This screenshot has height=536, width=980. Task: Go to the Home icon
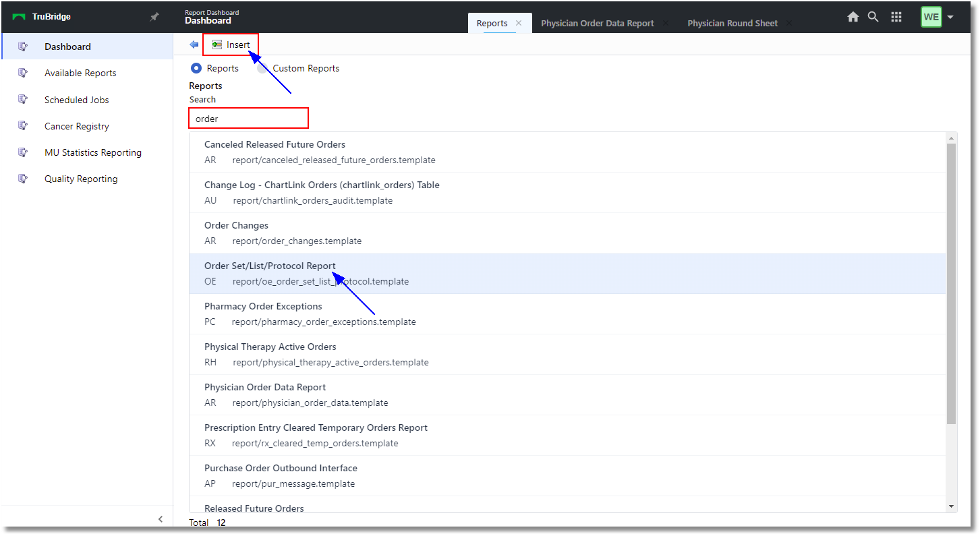853,17
